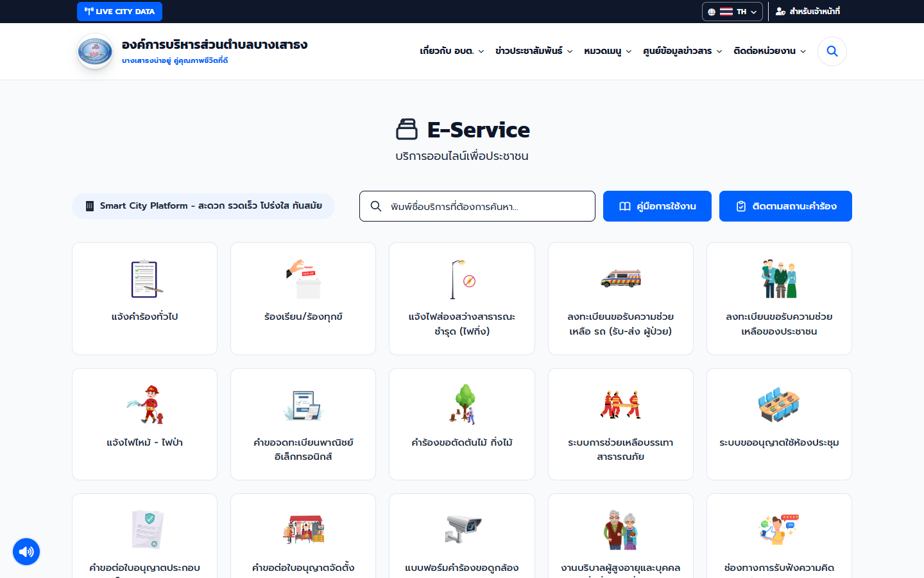
Task: Click the ระบบการช่วยเหลือบรรเทาสาธารณภัย label
Action: [620, 450]
